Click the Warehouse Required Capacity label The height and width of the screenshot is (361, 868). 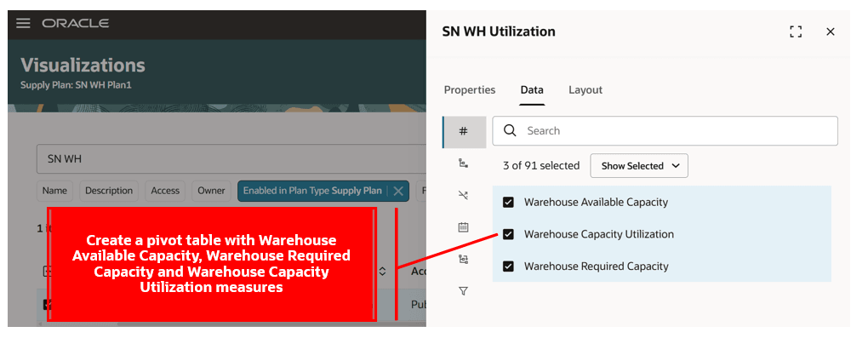tap(597, 266)
